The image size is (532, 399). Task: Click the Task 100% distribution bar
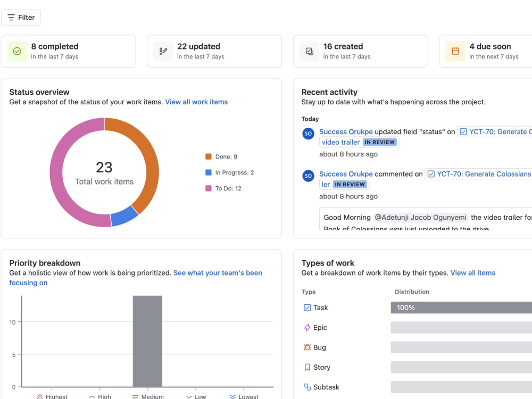pyautogui.click(x=461, y=307)
